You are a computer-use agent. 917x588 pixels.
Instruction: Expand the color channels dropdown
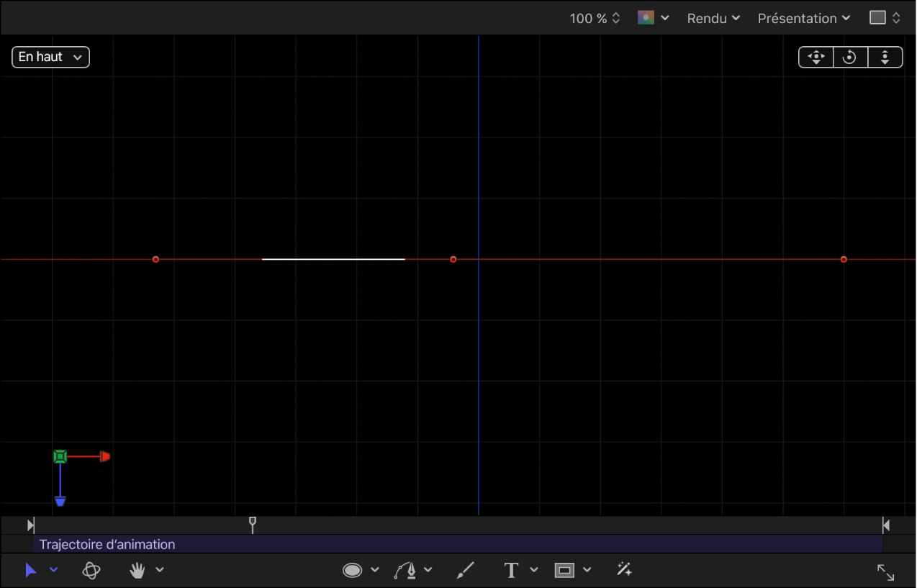[654, 18]
